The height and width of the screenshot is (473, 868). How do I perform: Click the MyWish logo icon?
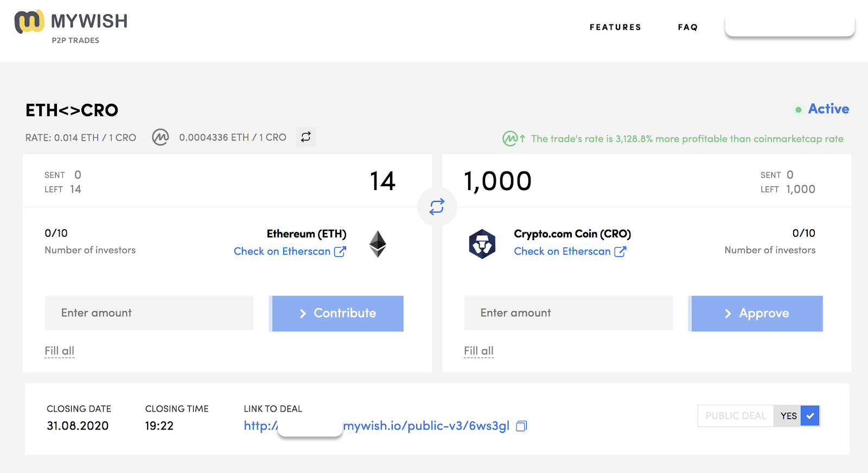[x=29, y=22]
